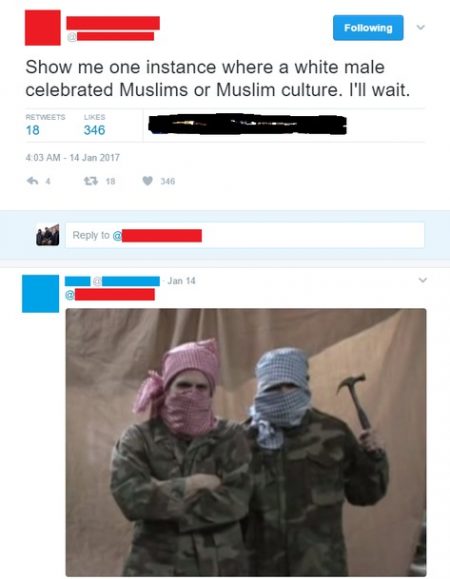Click the 4:03 AM - 14 Jan 2017 timestamp
The image size is (450, 579).
[x=72, y=158]
